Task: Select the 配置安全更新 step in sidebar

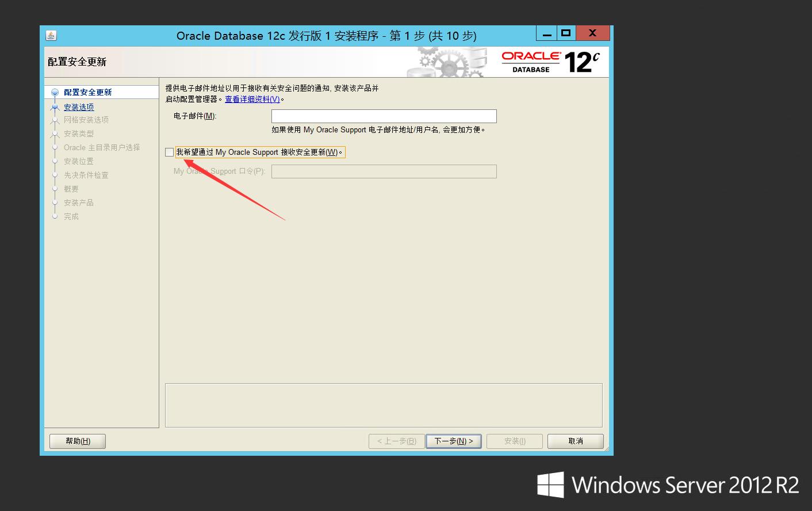Action: [x=88, y=92]
